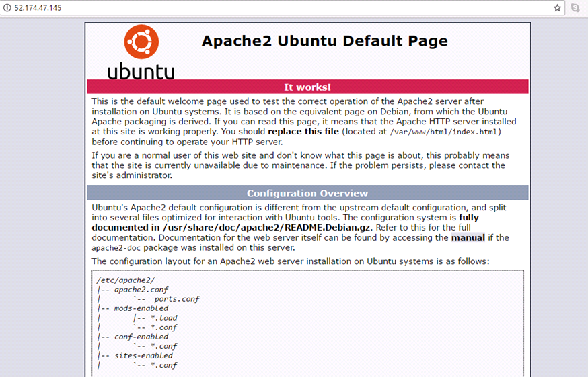Click the 'ubuntu' wordmark text
This screenshot has height=377, width=588.
pos(141,71)
